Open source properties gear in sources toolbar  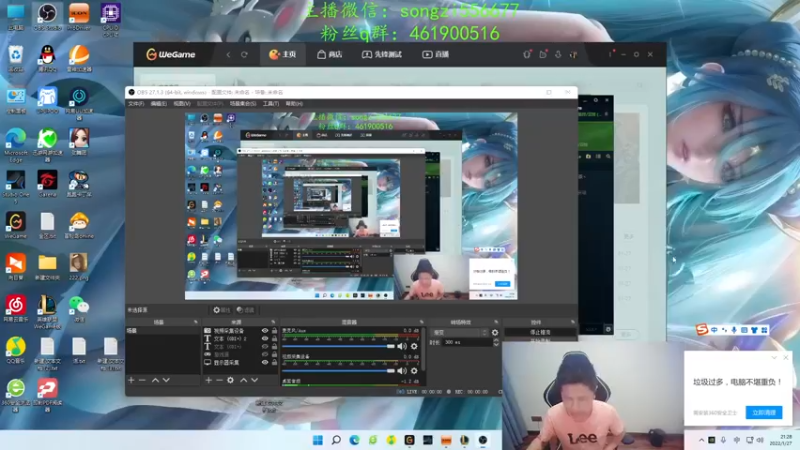tap(231, 380)
